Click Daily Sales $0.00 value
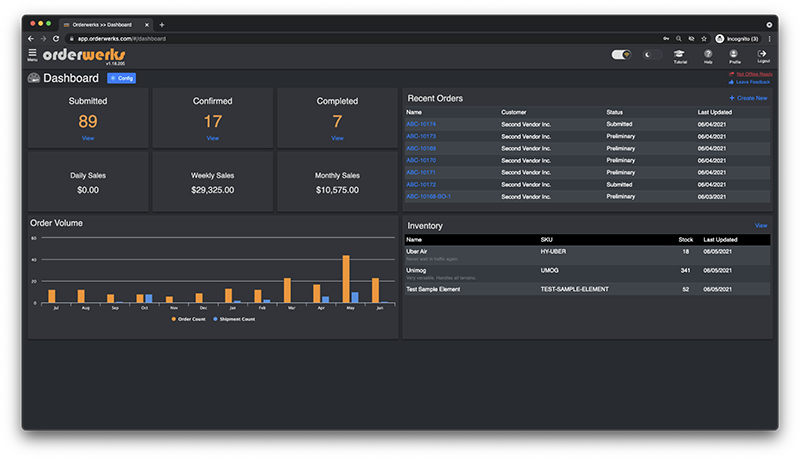Image resolution: width=800 pixels, height=460 pixels. 88,190
